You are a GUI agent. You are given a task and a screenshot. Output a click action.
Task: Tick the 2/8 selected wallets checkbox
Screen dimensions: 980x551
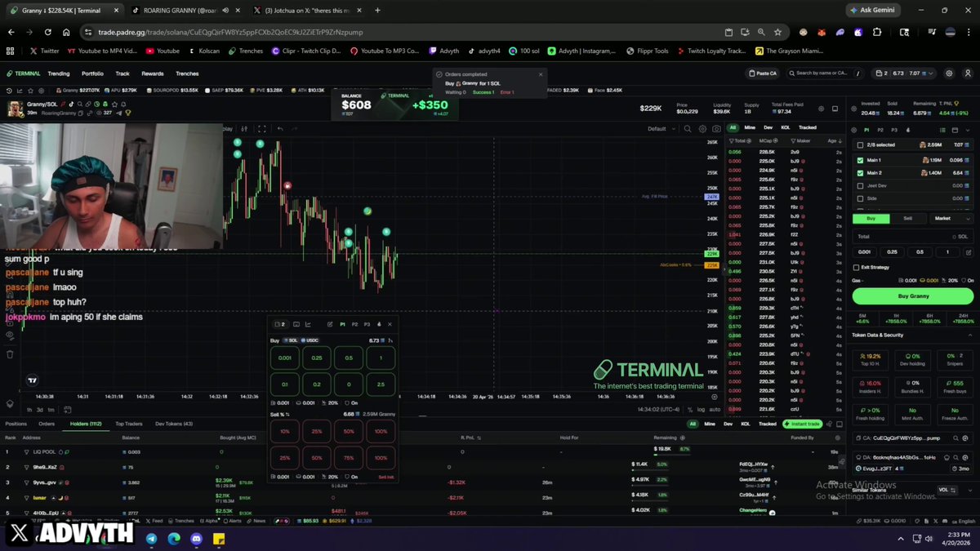860,145
